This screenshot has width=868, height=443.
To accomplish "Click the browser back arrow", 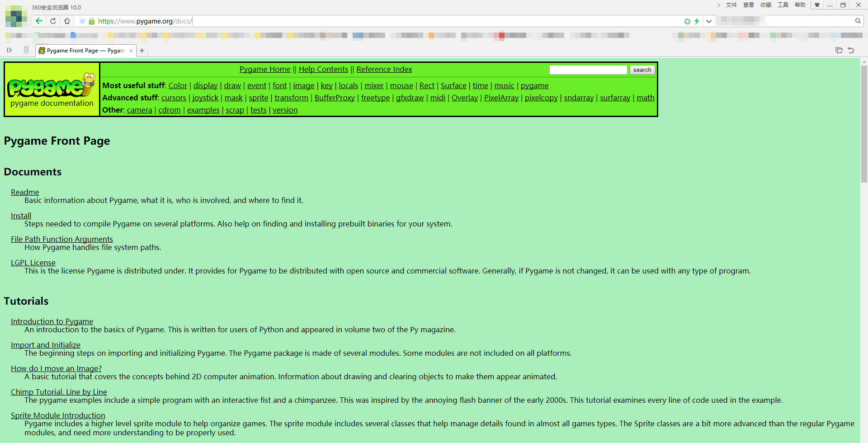I will point(39,21).
